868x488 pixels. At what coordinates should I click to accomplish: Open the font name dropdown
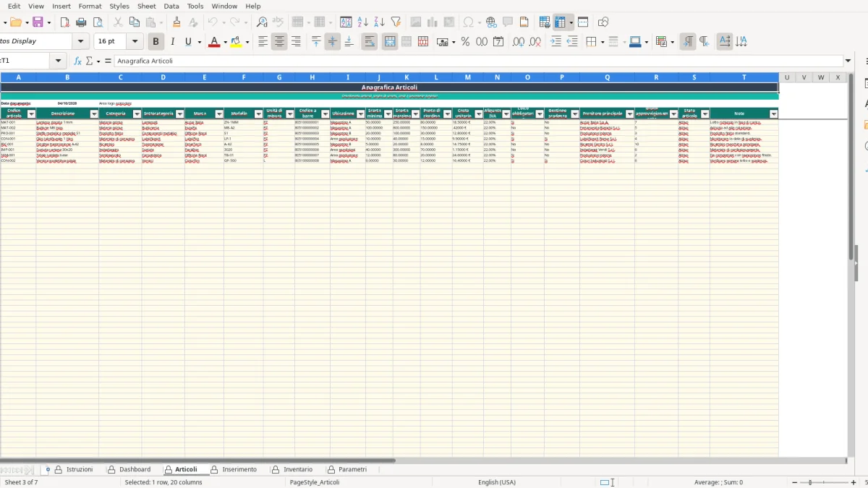pyautogui.click(x=80, y=42)
